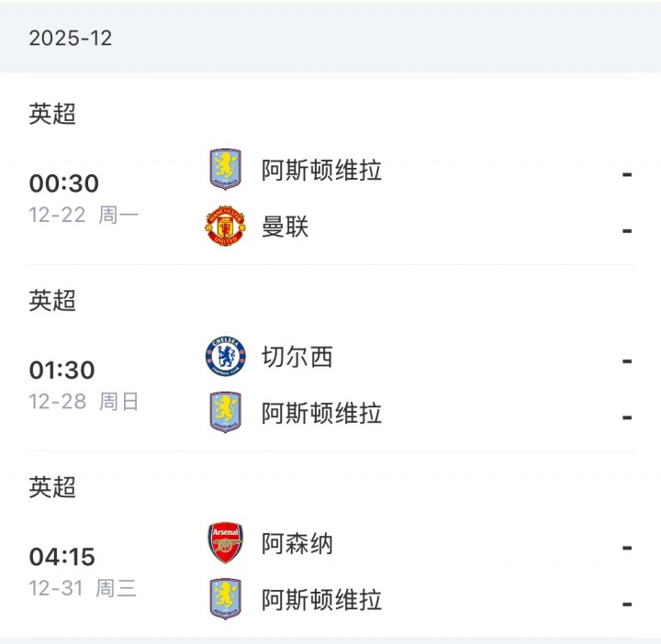Tap the Manchester United crest icon
Image resolution: width=661 pixels, height=644 pixels.
tap(225, 227)
